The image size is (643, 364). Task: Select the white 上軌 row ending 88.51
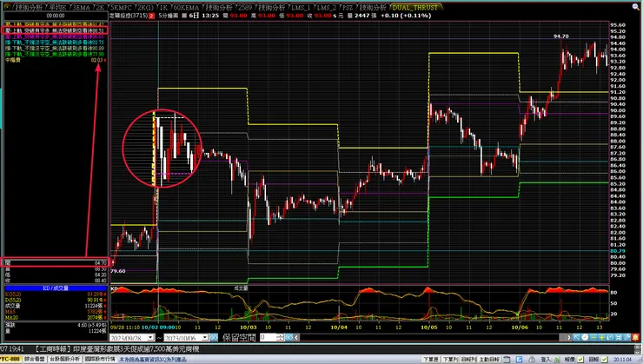click(56, 30)
